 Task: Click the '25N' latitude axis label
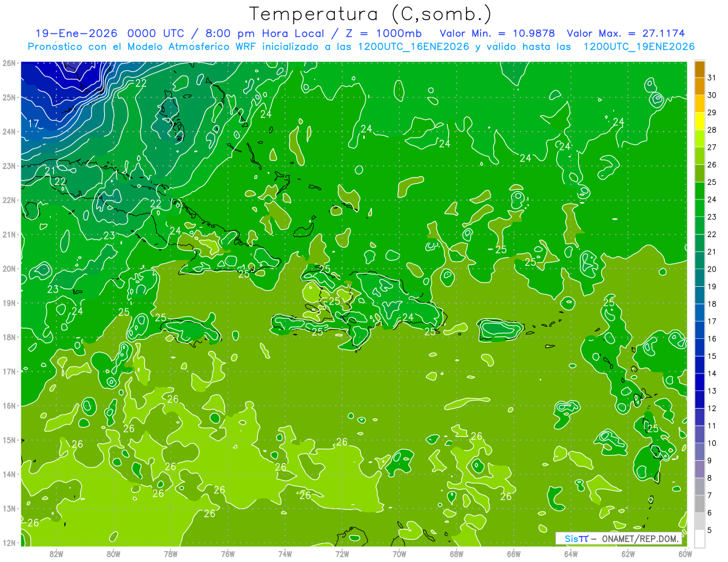tap(9, 97)
